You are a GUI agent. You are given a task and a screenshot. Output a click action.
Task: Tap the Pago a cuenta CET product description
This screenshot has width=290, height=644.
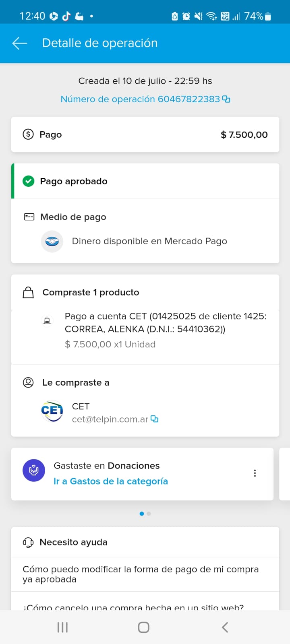pyautogui.click(x=165, y=323)
